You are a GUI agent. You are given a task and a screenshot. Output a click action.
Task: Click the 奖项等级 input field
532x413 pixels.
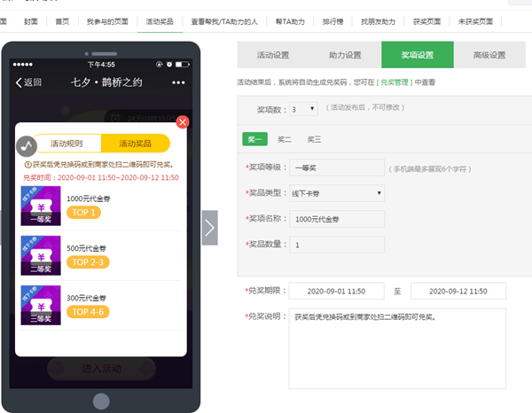point(337,168)
